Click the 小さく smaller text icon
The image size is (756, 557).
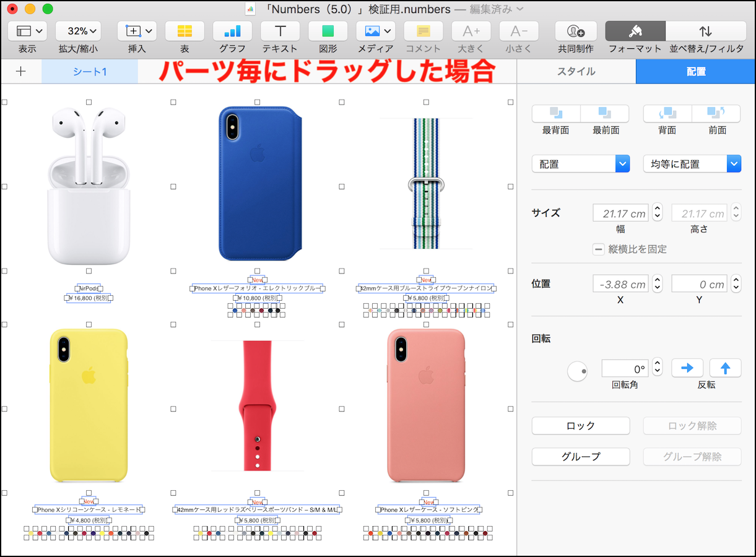[519, 31]
